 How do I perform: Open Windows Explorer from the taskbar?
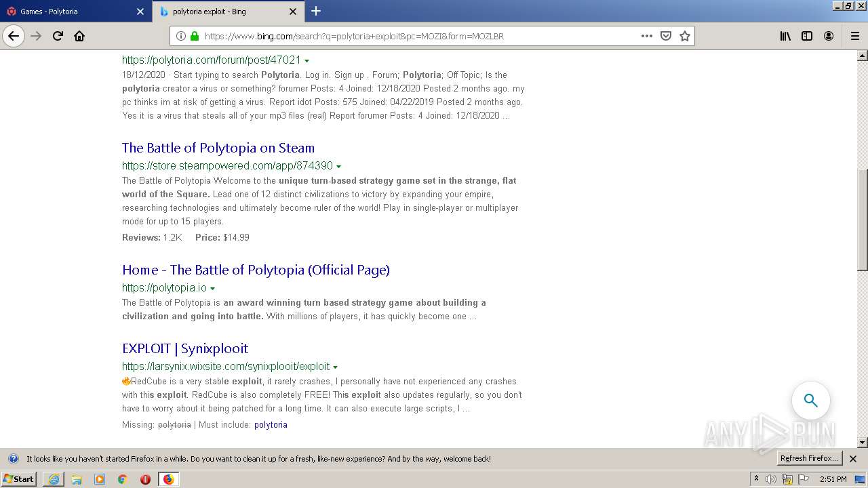click(x=77, y=479)
